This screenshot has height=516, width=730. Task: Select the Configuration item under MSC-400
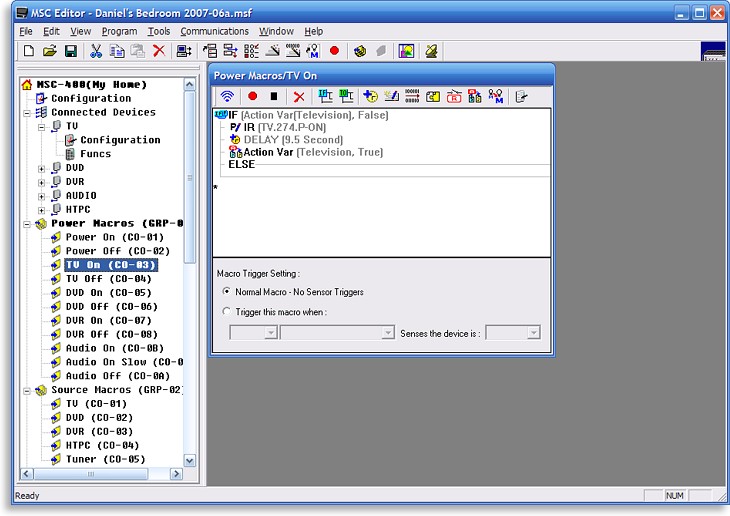pyautogui.click(x=90, y=99)
